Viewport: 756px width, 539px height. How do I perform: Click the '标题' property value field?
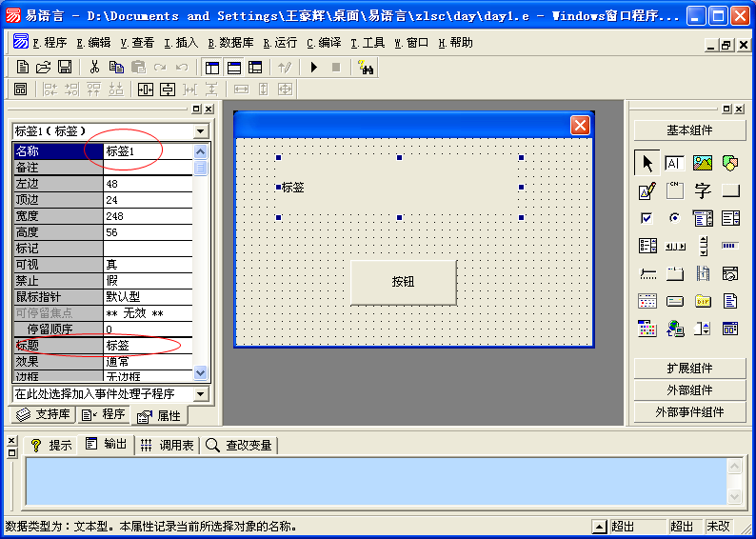tap(148, 345)
